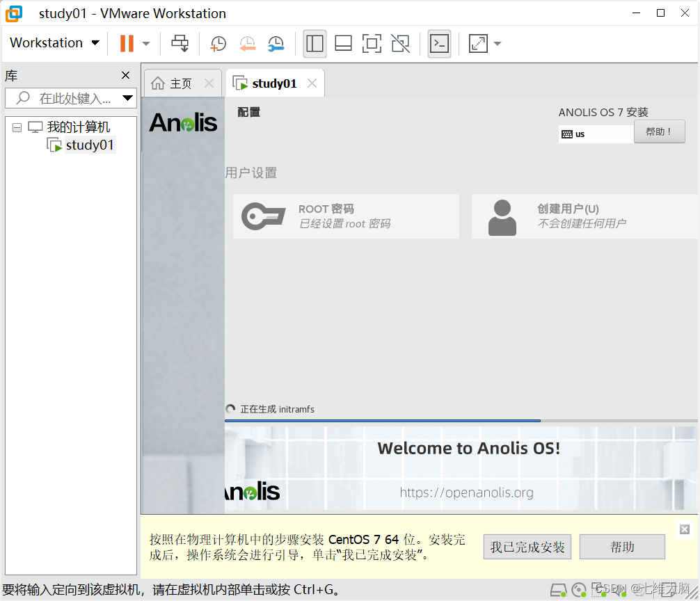Click the us keyboard layout indicator

(x=596, y=134)
